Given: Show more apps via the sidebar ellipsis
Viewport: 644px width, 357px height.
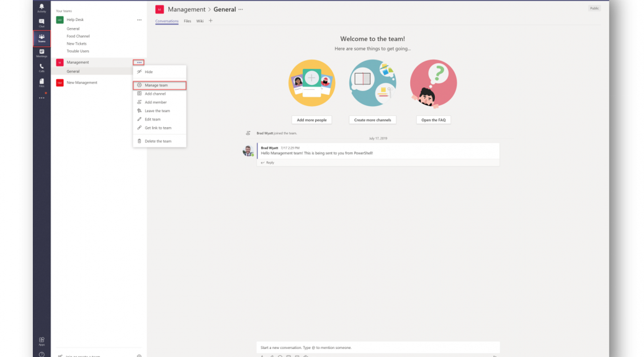Looking at the screenshot, I should pyautogui.click(x=42, y=98).
